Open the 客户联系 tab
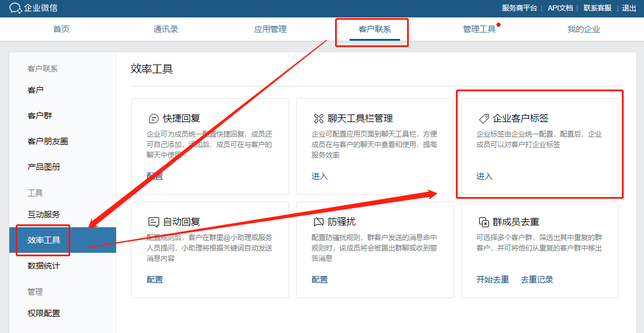Image resolution: width=644 pixels, height=333 pixels. [375, 29]
